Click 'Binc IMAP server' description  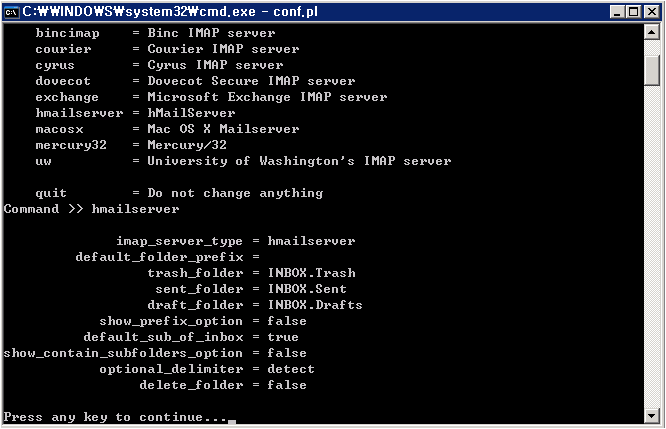(x=212, y=33)
